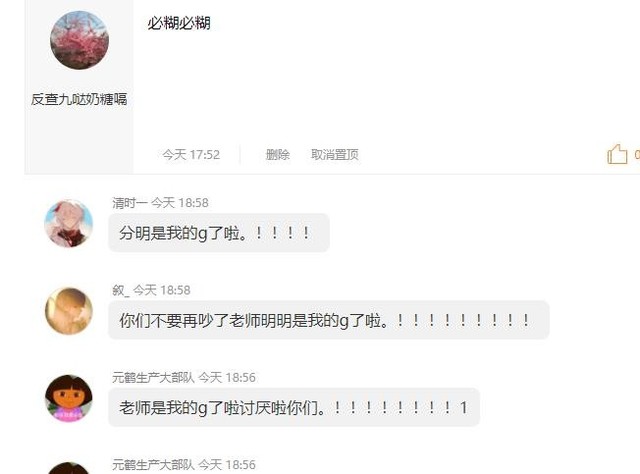Click username 元鹤生产大部队 at 18:56 with Dora avatar

tap(153, 377)
